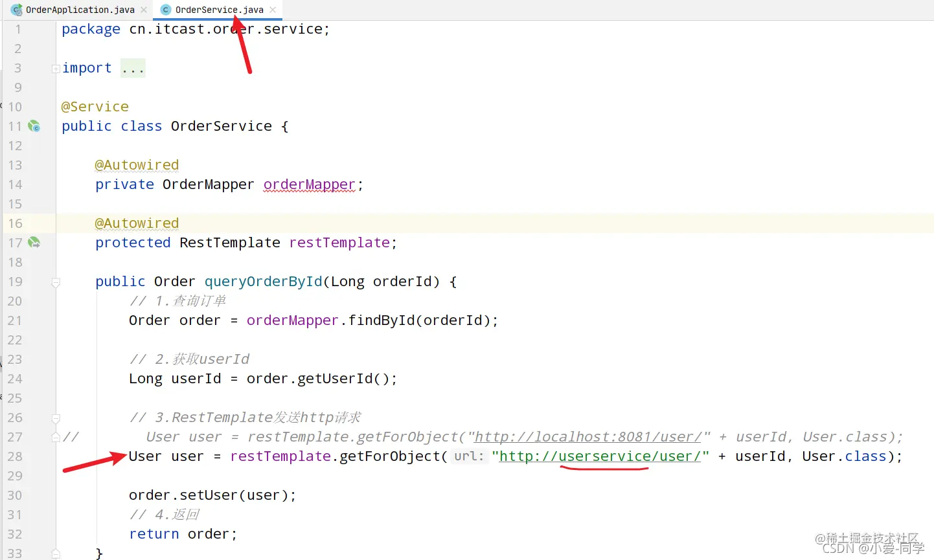The height and width of the screenshot is (560, 934).
Task: Click the OrderService.java class icon
Action: (166, 10)
